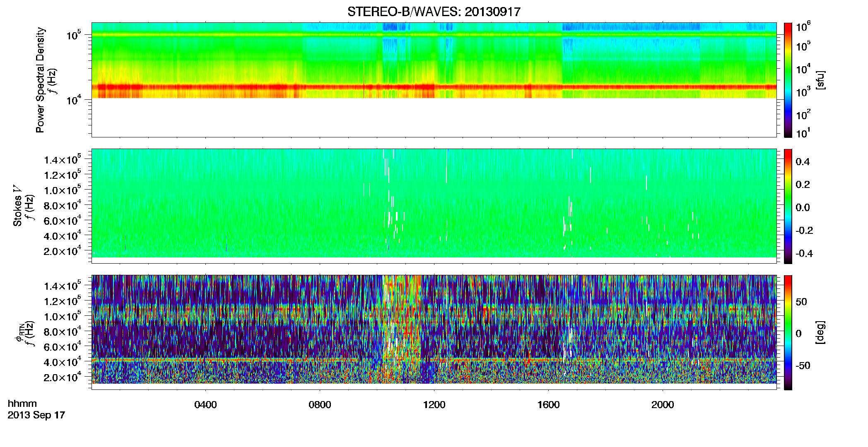The image size is (868, 447).
Task: Click the phi RTN degrees color bar
Action: (x=788, y=332)
